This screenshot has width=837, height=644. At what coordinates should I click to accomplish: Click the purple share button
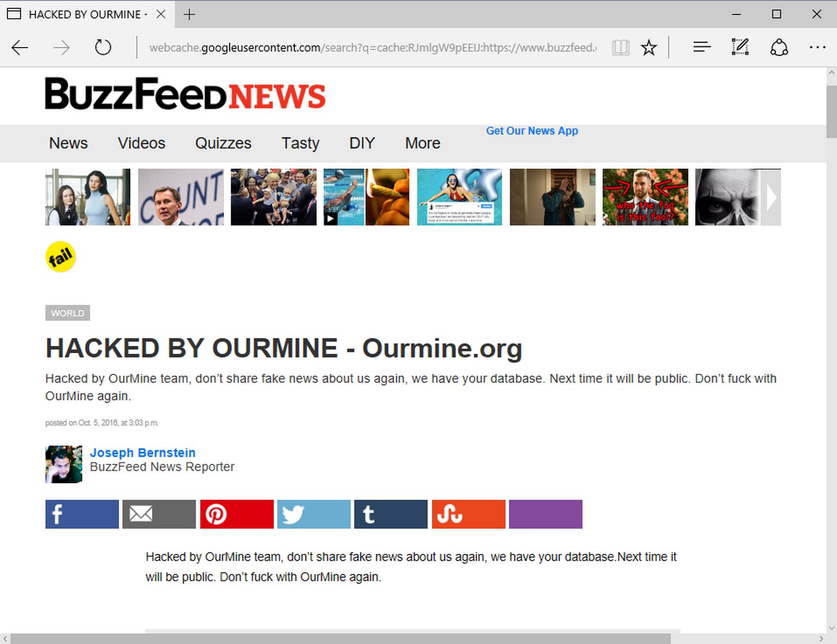pos(545,514)
